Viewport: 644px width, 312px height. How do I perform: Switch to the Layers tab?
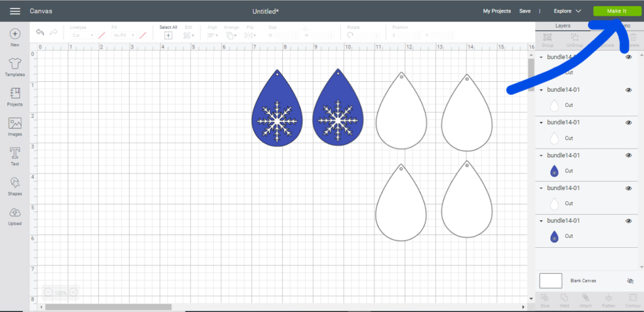point(563,25)
